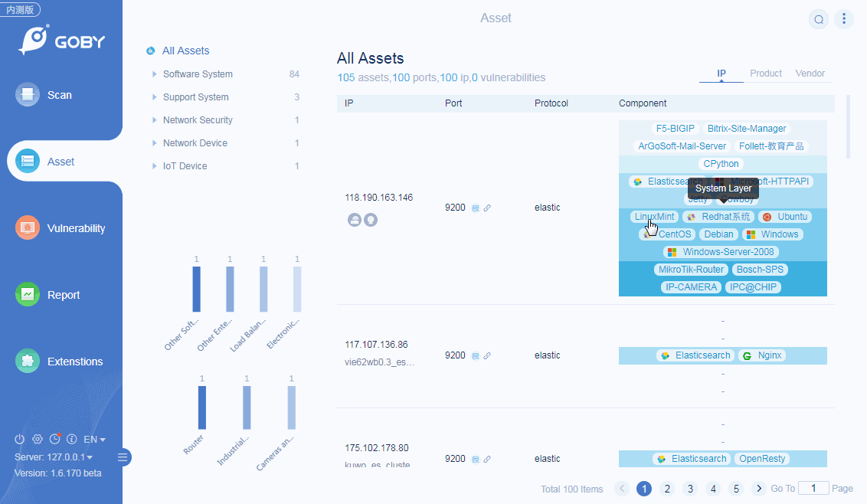
Task: Select the Bitrix-Site-Manager component tag
Action: tap(747, 129)
